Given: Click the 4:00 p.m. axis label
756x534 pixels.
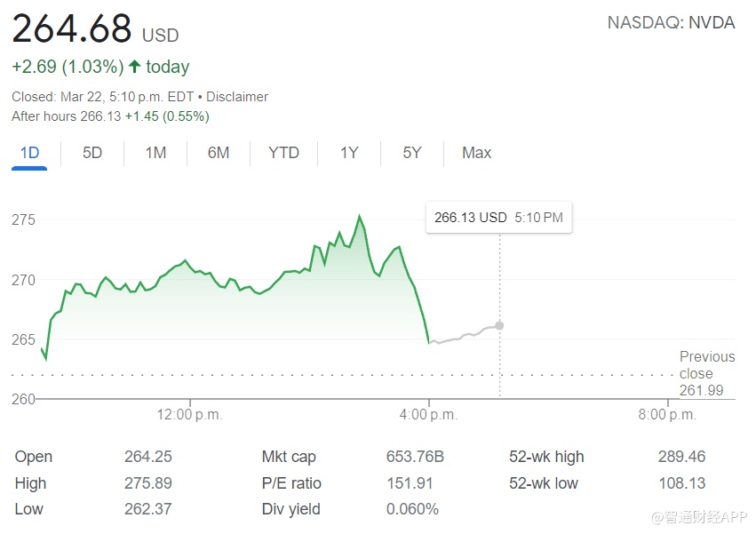Looking at the screenshot, I should click(x=429, y=414).
